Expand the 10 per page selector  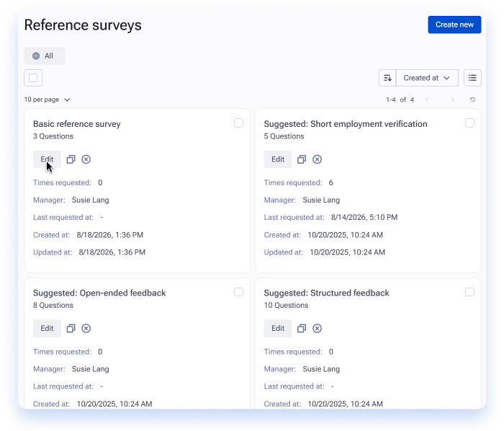pyautogui.click(x=47, y=99)
